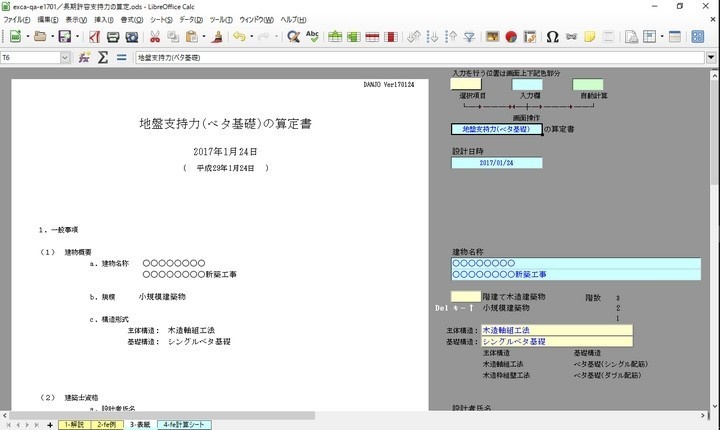
Task: Click the Pivot Table icon
Action: (530, 37)
